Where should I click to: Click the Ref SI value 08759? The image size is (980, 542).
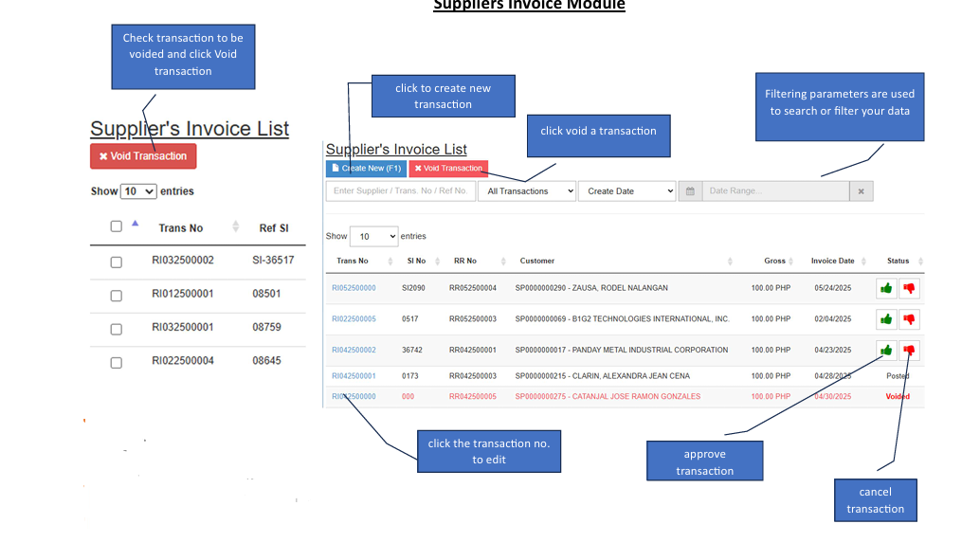266,327
